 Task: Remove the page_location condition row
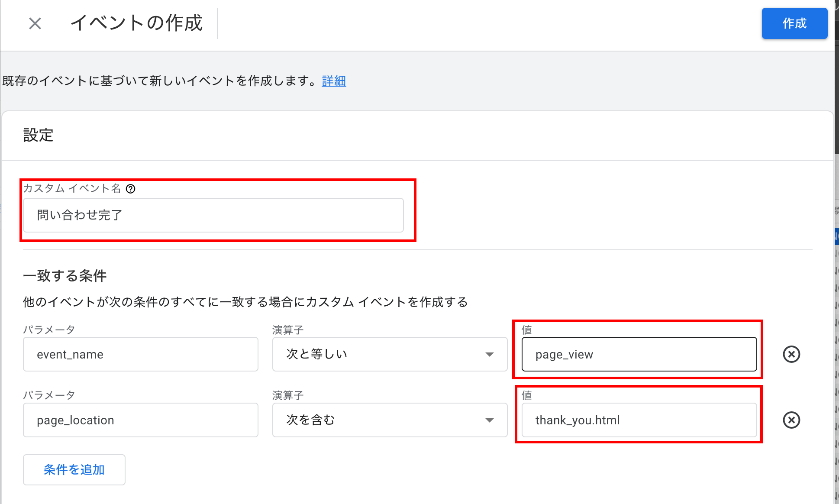click(x=791, y=420)
